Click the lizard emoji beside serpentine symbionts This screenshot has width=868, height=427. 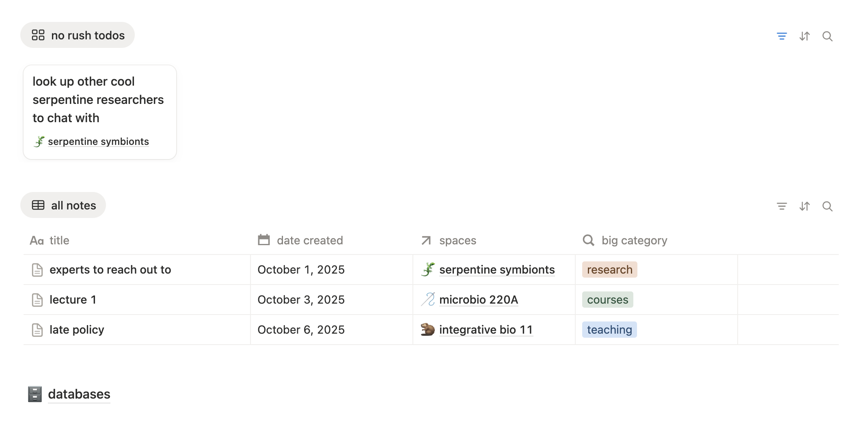[x=428, y=269]
